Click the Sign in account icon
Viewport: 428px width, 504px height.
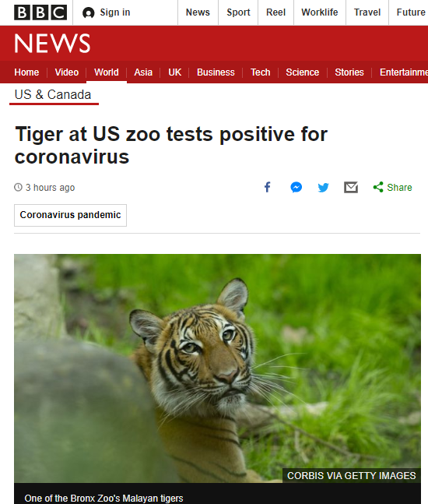pyautogui.click(x=88, y=13)
